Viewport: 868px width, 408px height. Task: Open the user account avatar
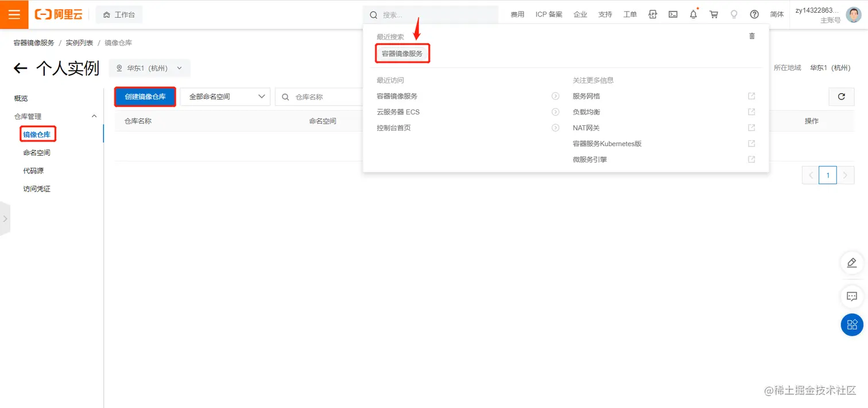tap(853, 14)
